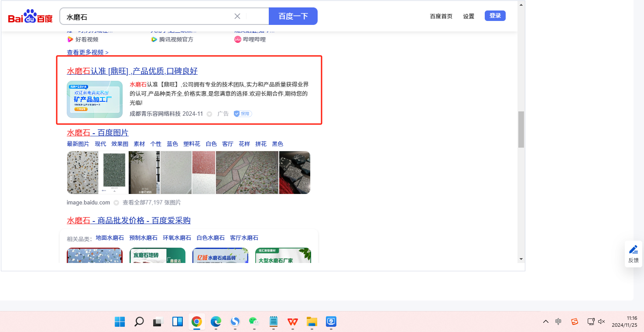Click the 广告 label on the ad

[223, 114]
